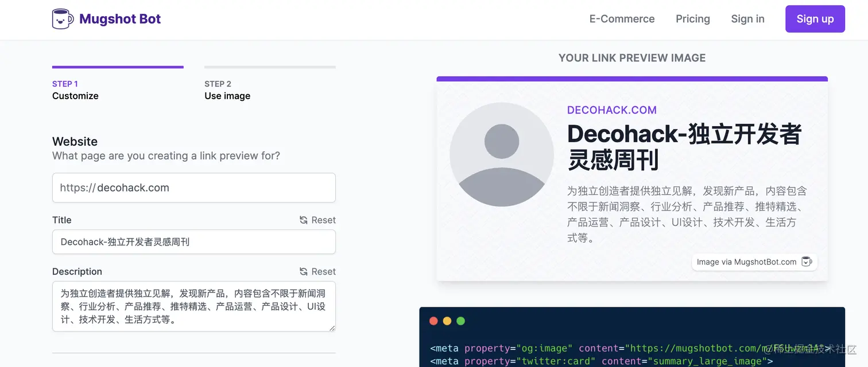The width and height of the screenshot is (868, 367).
Task: Click the preview description paragraph text
Action: coord(688,214)
